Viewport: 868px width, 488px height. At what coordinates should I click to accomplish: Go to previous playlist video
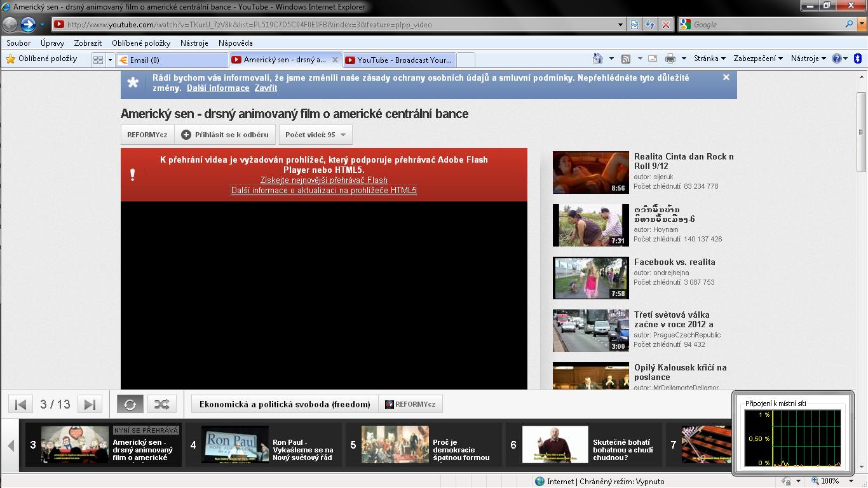(20, 404)
